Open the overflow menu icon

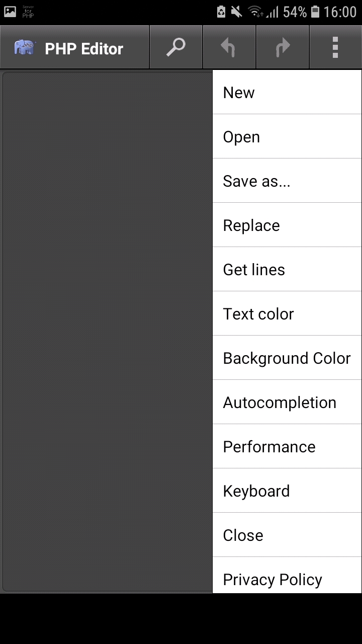click(335, 46)
